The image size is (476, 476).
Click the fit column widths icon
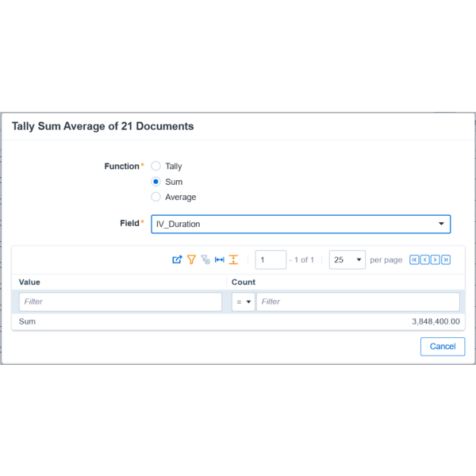[x=220, y=260]
